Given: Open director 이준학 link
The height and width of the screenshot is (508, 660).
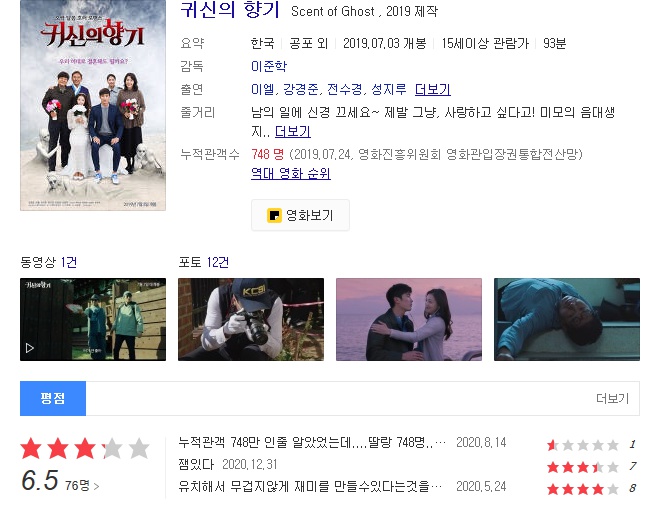Looking at the screenshot, I should click(269, 66).
